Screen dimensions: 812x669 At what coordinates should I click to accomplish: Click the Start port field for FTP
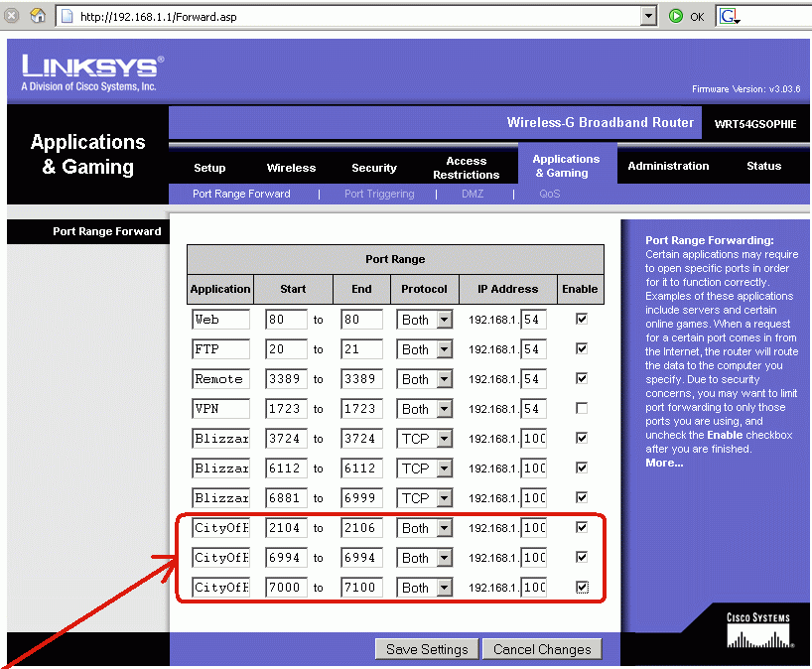[x=286, y=349]
